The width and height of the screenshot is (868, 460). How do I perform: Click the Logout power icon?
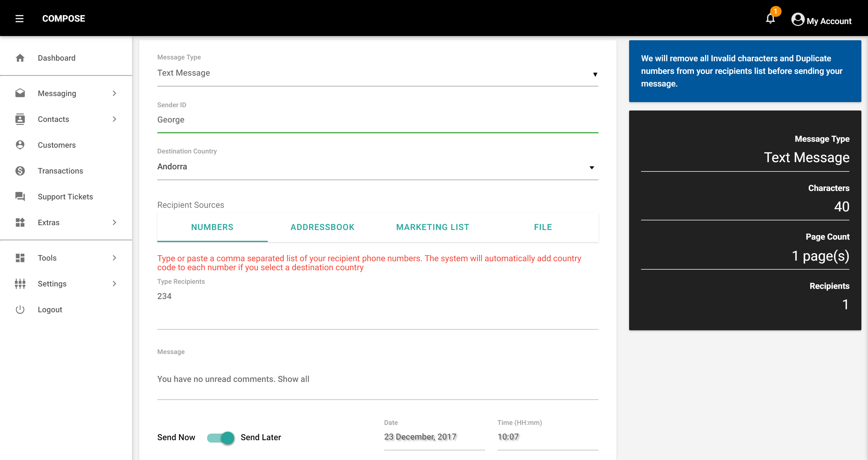[x=20, y=309]
